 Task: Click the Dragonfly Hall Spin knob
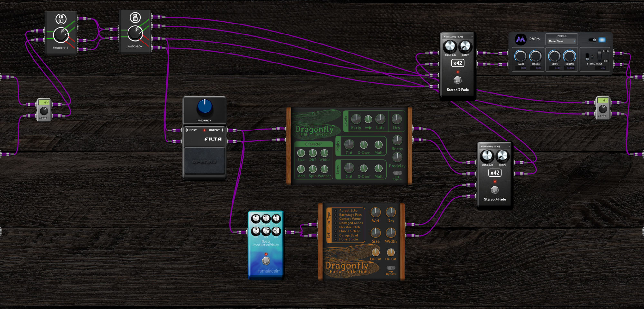click(313, 169)
